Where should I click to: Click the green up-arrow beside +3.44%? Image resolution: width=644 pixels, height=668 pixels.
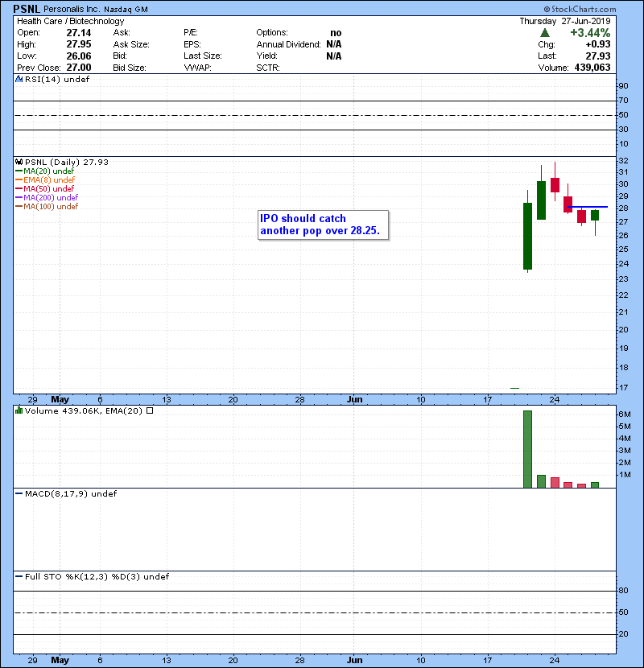coord(545,33)
